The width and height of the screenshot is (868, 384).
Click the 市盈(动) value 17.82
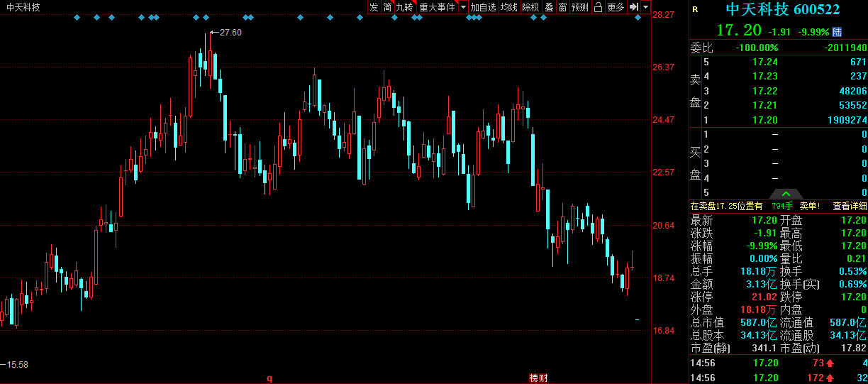[854, 349]
